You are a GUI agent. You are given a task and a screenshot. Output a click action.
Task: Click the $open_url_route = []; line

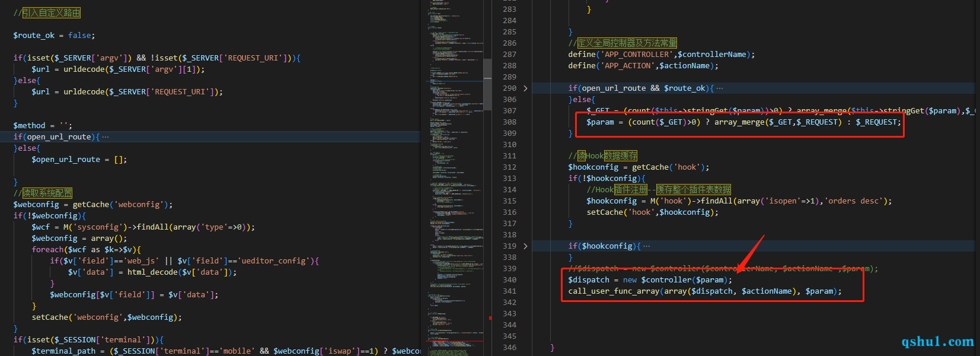coord(79,160)
